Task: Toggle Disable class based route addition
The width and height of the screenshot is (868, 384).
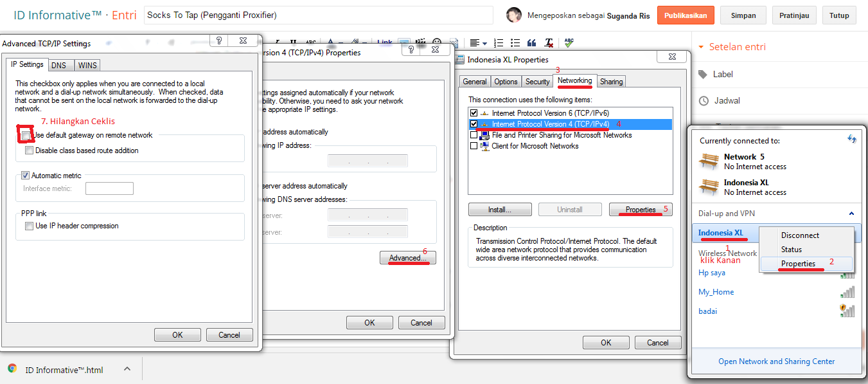Action: pyautogui.click(x=30, y=151)
